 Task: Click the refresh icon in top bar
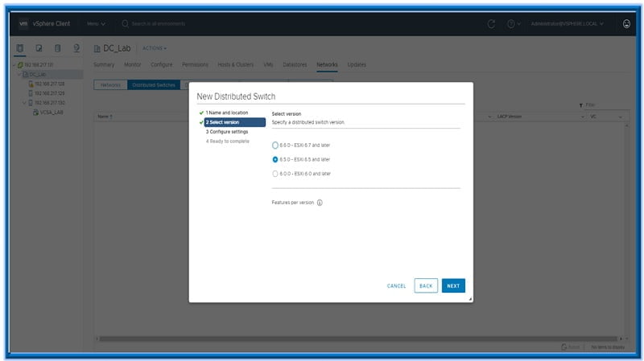492,23
